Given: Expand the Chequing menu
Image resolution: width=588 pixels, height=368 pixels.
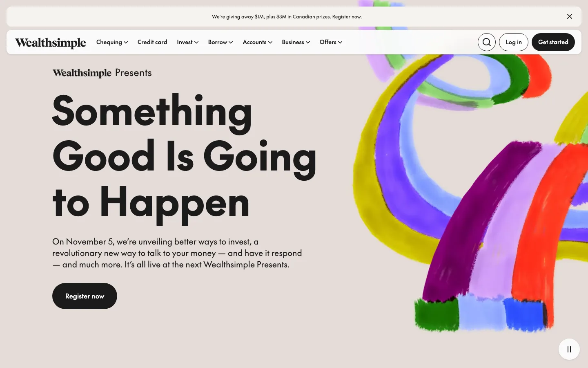Looking at the screenshot, I should (x=112, y=42).
